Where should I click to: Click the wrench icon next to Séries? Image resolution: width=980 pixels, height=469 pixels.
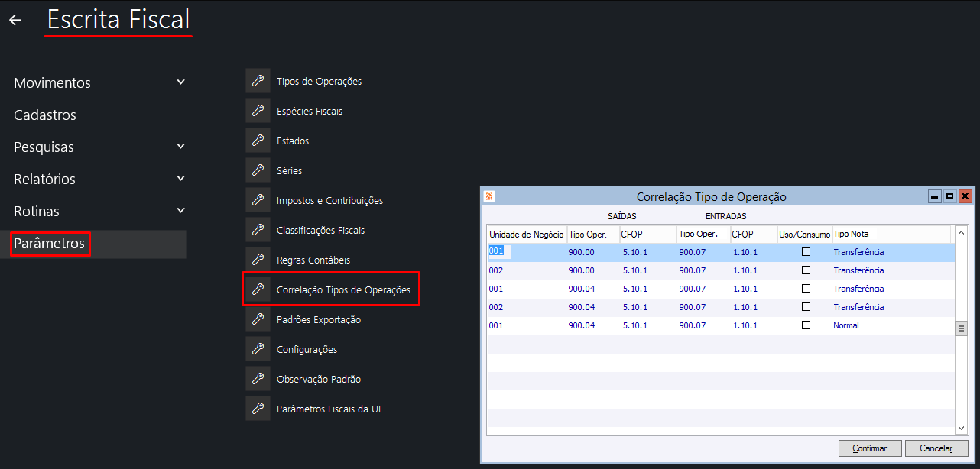258,170
